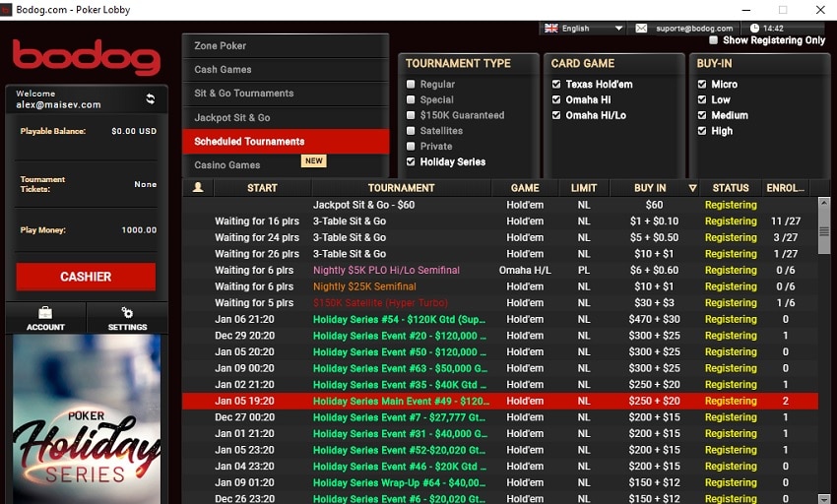Uncheck the Omaha Hi/Lo checkbox

pos(556,115)
